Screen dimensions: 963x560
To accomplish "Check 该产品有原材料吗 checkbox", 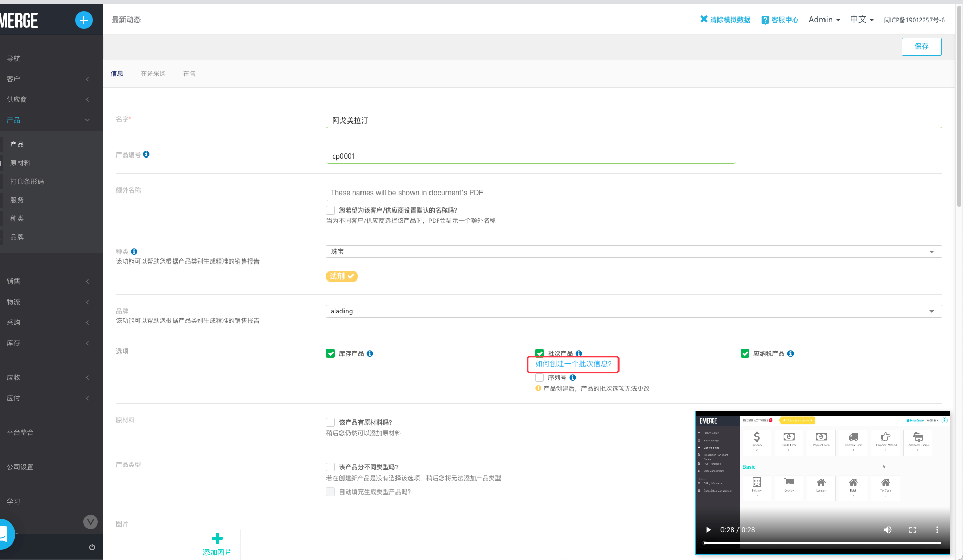I will coord(331,422).
